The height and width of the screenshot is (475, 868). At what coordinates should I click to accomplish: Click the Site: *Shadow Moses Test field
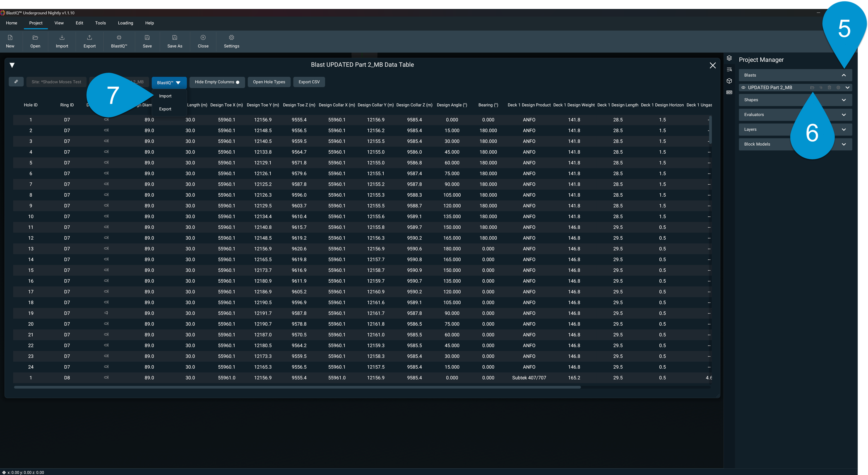pos(56,82)
